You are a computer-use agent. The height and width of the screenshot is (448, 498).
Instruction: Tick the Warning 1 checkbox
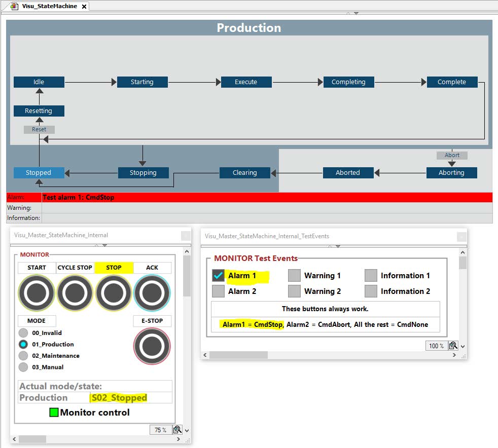tap(294, 276)
